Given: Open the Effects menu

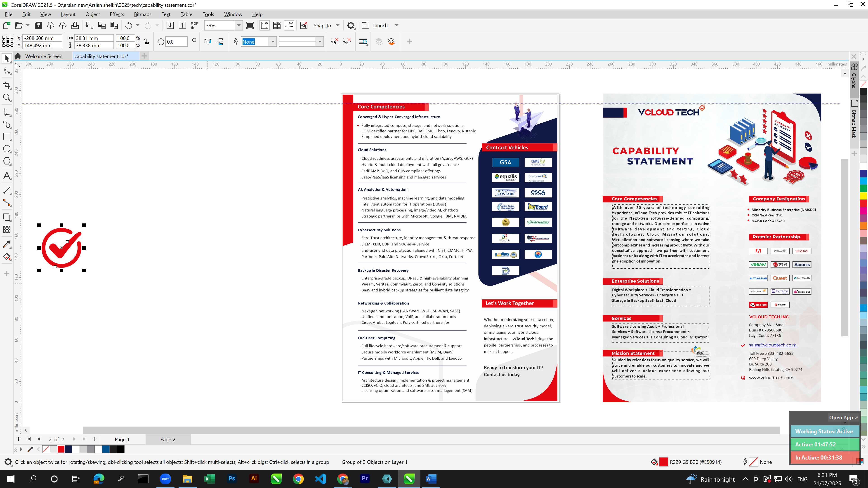Looking at the screenshot, I should 117,14.
